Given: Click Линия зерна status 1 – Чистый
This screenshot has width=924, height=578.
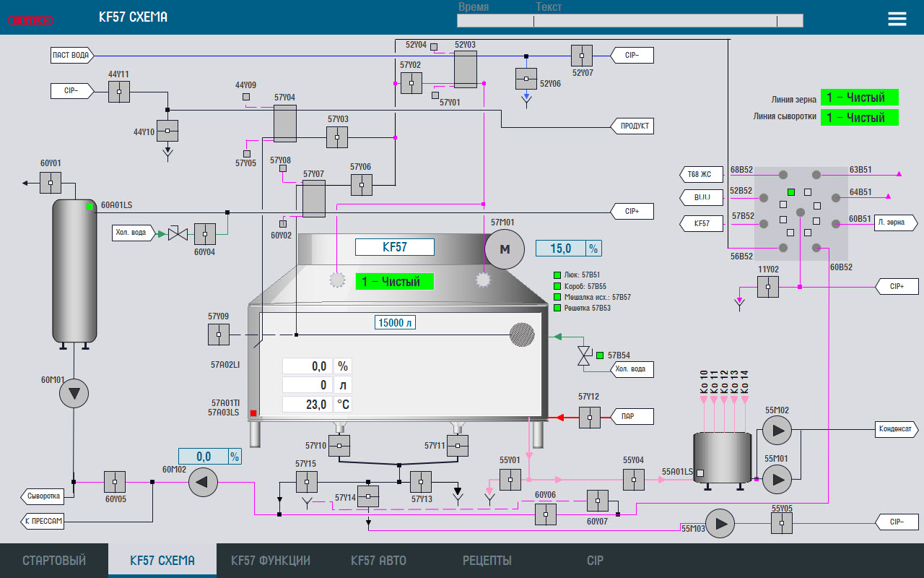Looking at the screenshot, I should 859,98.
